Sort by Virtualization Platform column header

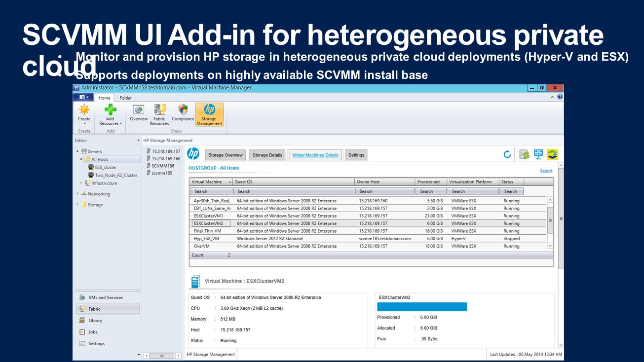click(x=473, y=181)
